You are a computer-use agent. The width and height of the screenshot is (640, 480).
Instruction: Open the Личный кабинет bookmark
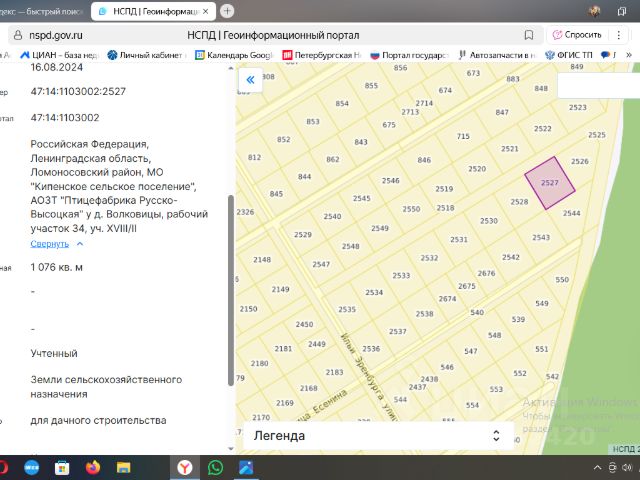(147, 55)
